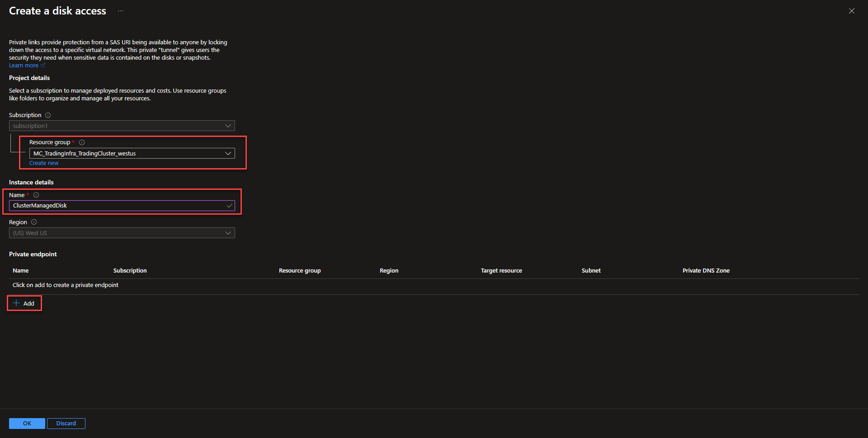Image resolution: width=868 pixels, height=438 pixels.
Task: Click the Target resource column header
Action: (x=501, y=271)
